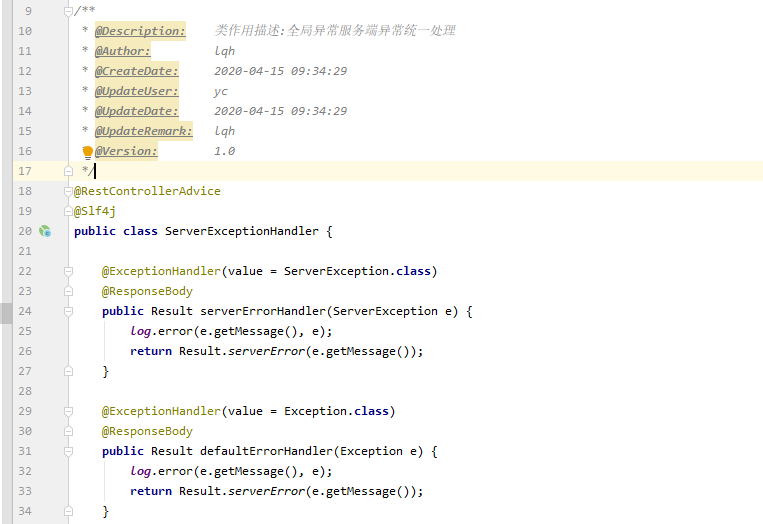Click the @Author: doc tag

tap(123, 51)
